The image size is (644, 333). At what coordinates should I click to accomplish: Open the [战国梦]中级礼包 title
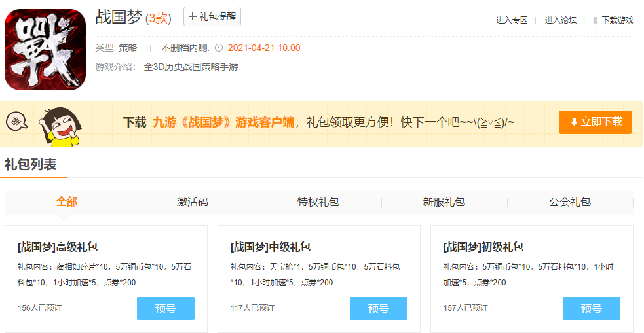pyautogui.click(x=271, y=247)
